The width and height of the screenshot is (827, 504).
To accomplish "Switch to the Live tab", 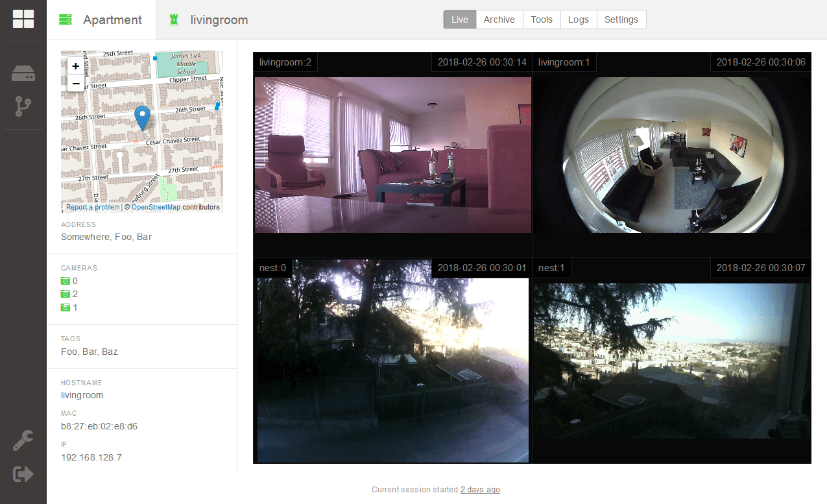I will pyautogui.click(x=460, y=19).
